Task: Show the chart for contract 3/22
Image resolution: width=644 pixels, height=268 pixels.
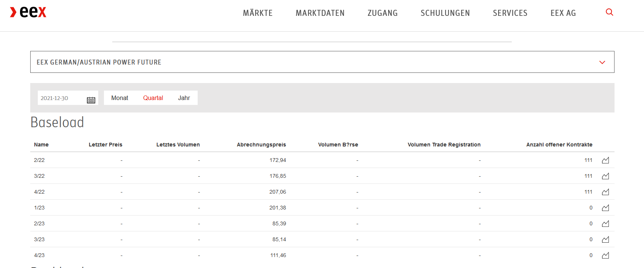Action: [x=605, y=176]
